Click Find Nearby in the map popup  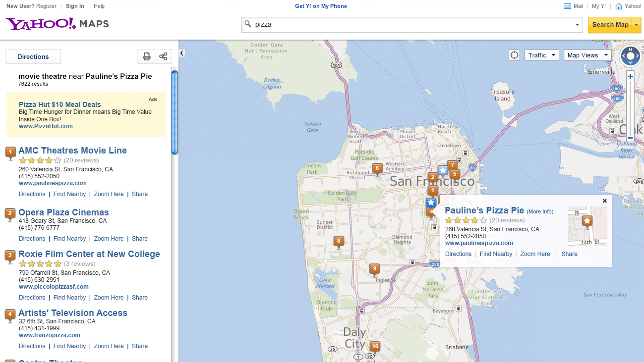coord(496,254)
